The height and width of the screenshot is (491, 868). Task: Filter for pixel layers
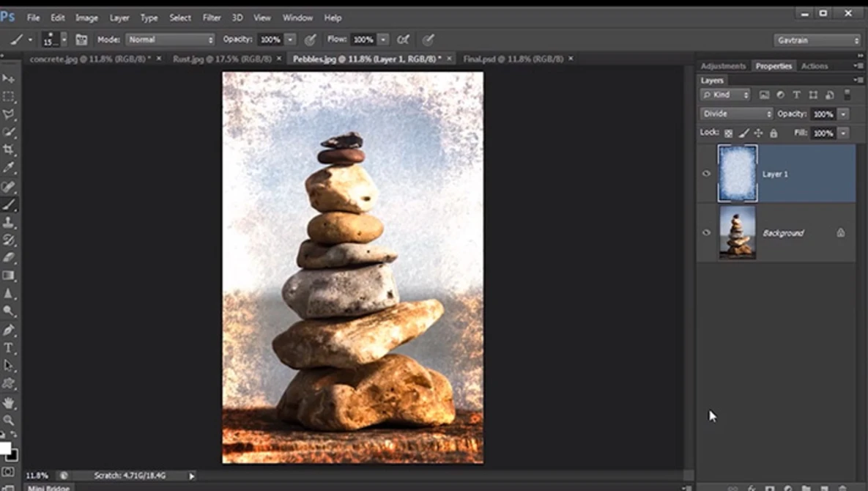(x=765, y=95)
